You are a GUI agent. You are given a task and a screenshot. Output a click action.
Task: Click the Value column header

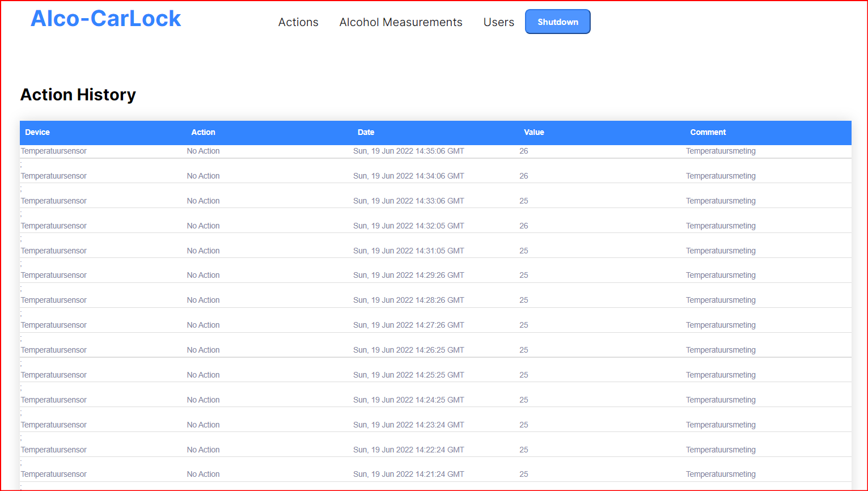point(533,132)
